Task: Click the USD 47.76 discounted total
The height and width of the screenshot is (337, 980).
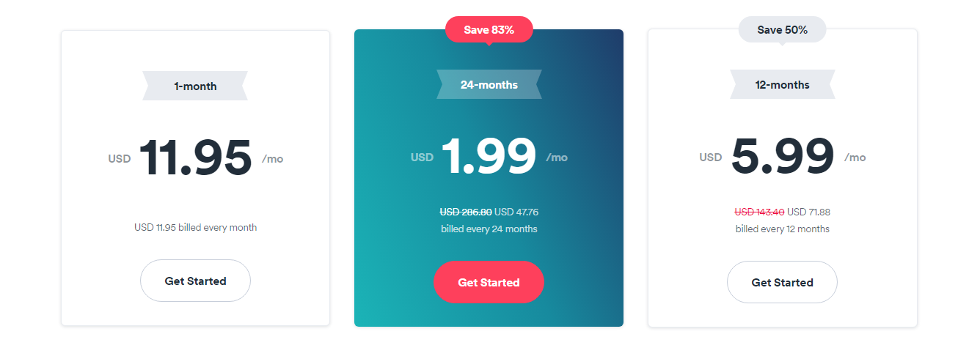Action: pos(516,212)
